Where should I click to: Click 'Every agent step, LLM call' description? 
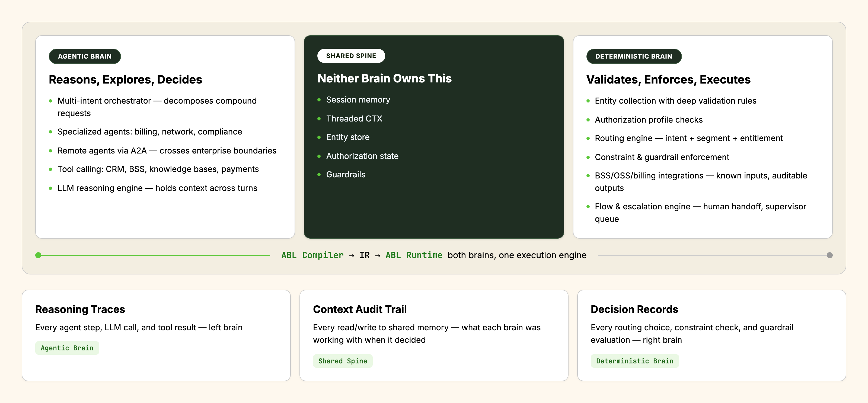click(139, 328)
